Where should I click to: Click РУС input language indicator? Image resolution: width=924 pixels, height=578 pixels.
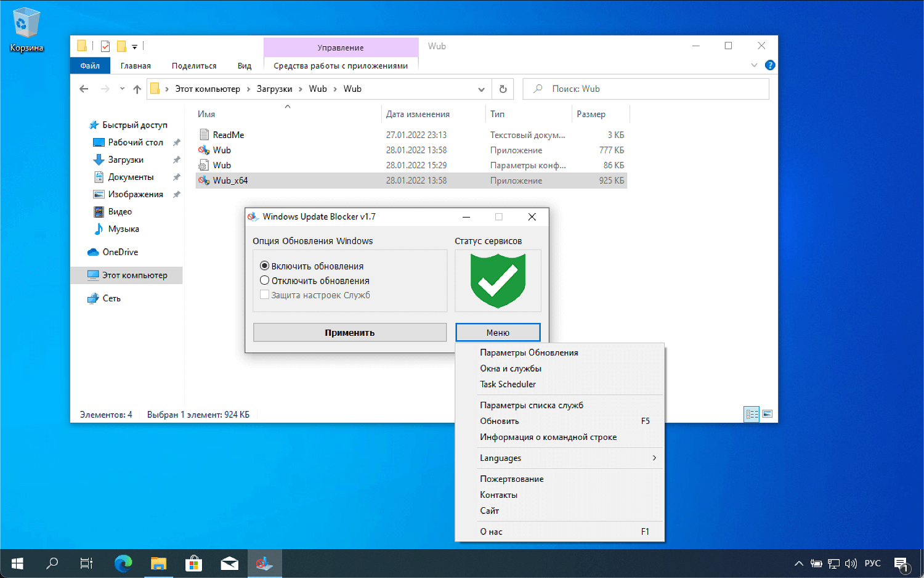click(x=873, y=563)
